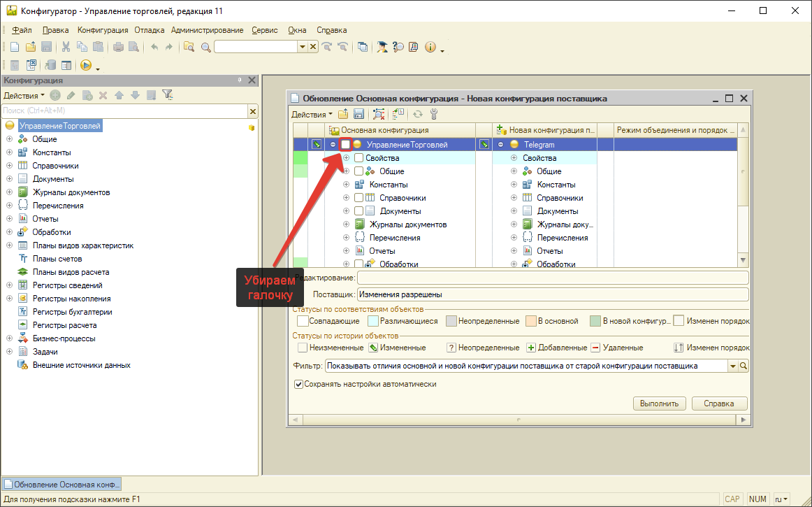Click the filter icon in the Конфигурация panel
The height and width of the screenshot is (507, 812).
[x=167, y=95]
